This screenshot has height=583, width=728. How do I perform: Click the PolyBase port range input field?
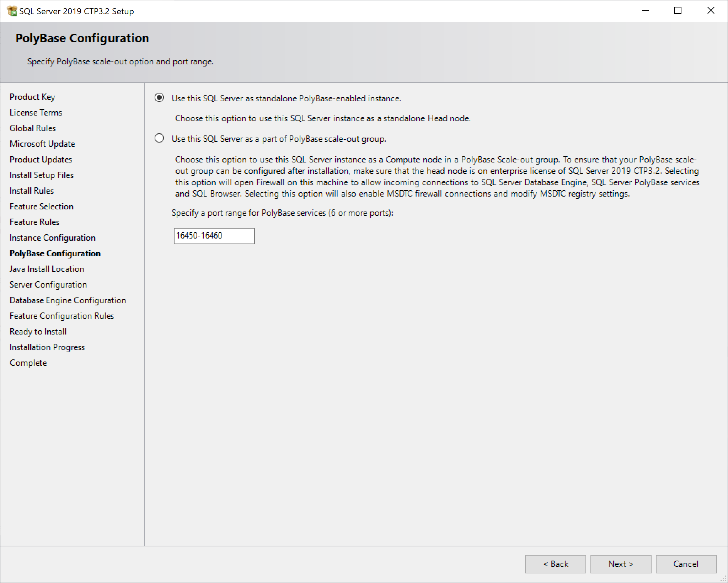tap(214, 236)
